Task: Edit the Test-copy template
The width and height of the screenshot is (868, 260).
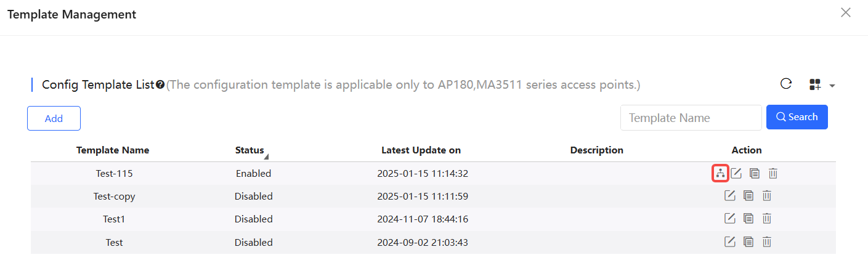Action: tap(730, 196)
